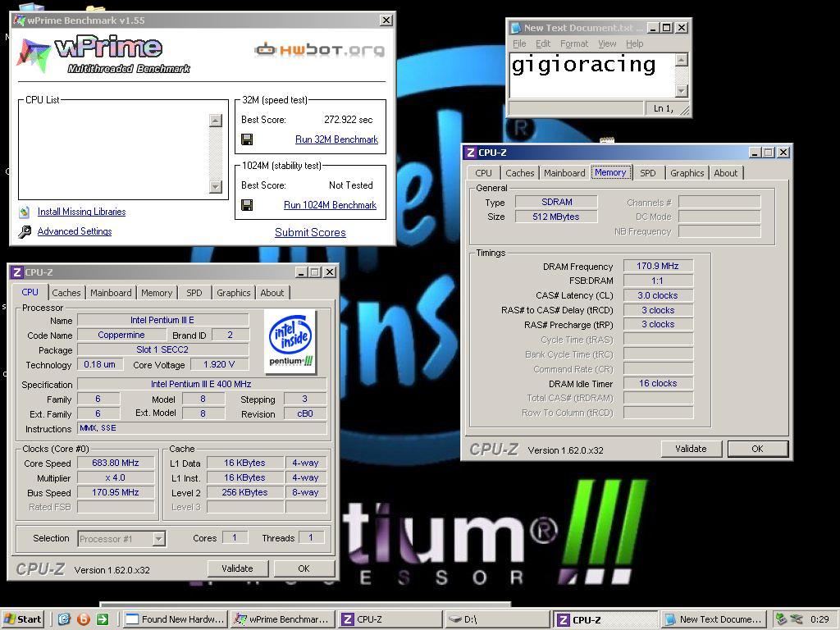Open Notepad Help menu
This screenshot has height=630, width=840.
click(634, 44)
